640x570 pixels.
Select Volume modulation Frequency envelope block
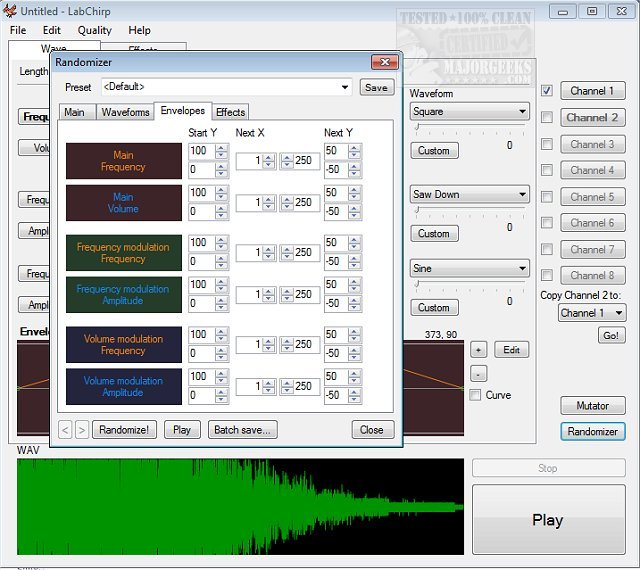[x=123, y=345]
